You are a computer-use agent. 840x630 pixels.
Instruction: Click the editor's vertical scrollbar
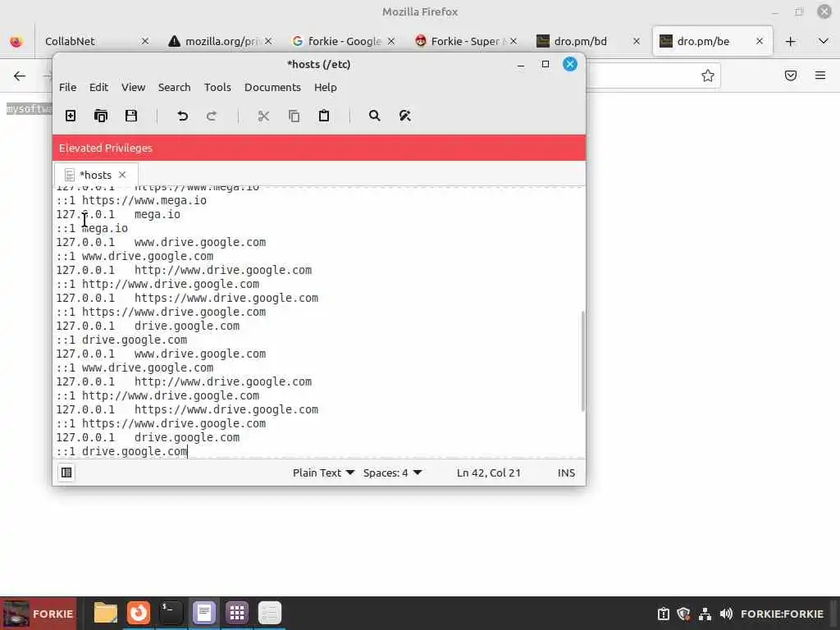[x=583, y=361]
